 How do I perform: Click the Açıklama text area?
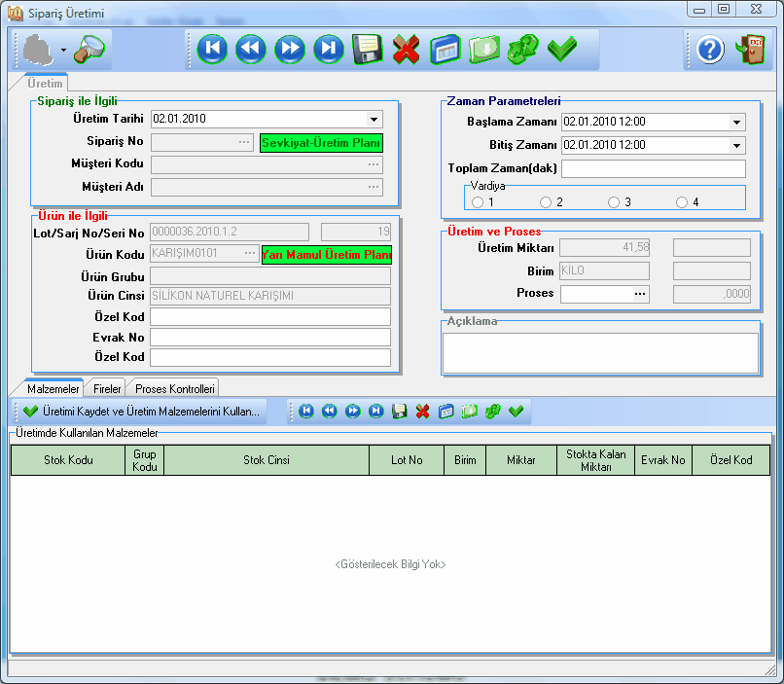[x=600, y=352]
